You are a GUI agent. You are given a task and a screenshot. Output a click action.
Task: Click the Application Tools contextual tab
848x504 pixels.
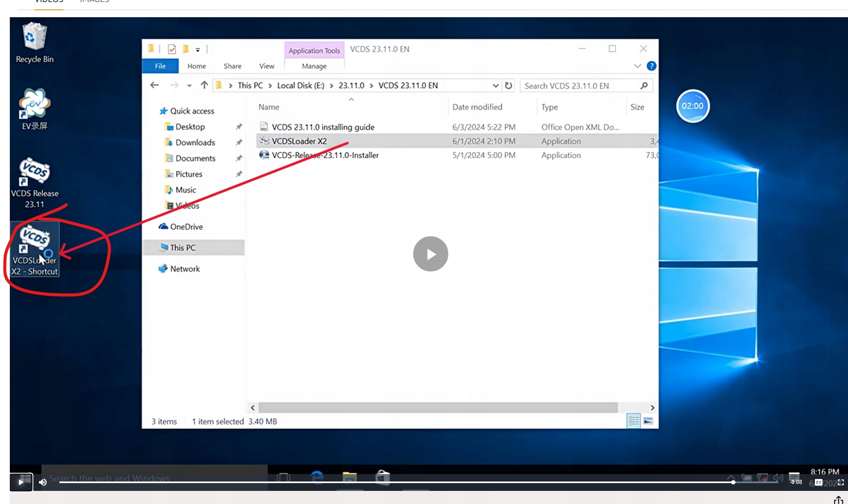coord(314,50)
